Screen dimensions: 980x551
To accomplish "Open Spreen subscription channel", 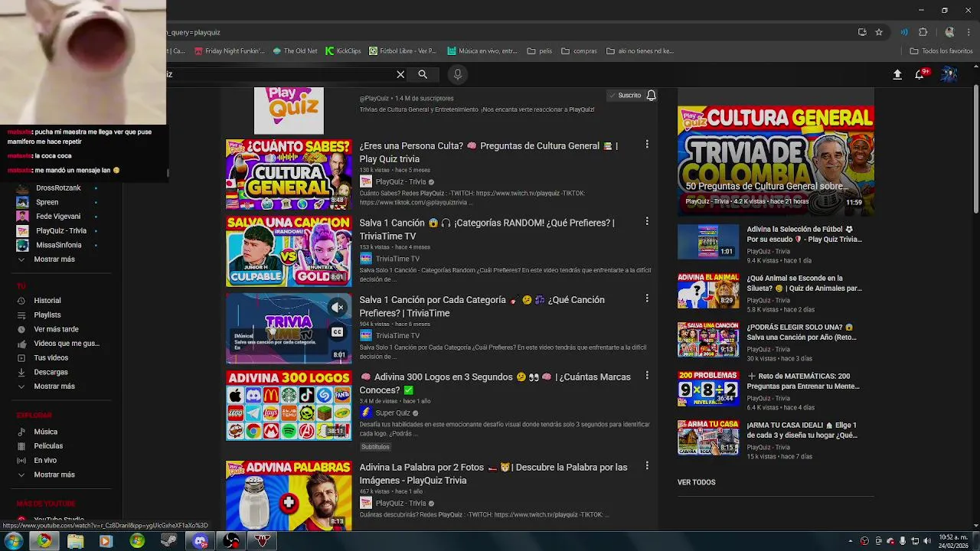I will click(47, 202).
